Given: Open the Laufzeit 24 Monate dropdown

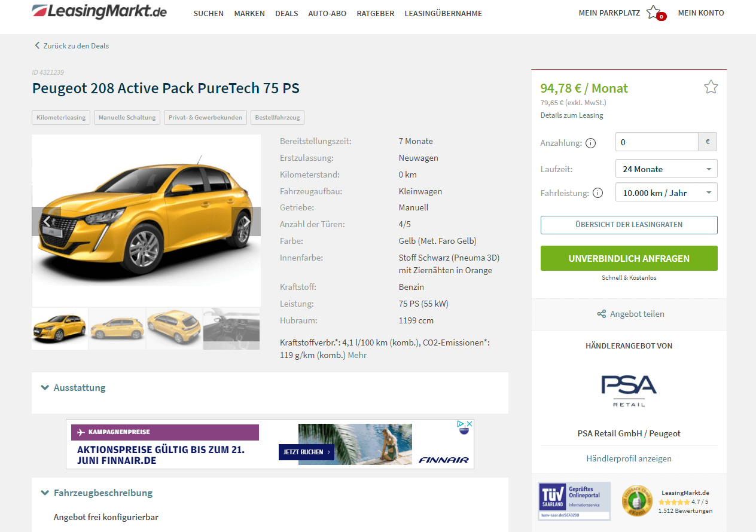Looking at the screenshot, I should point(666,169).
